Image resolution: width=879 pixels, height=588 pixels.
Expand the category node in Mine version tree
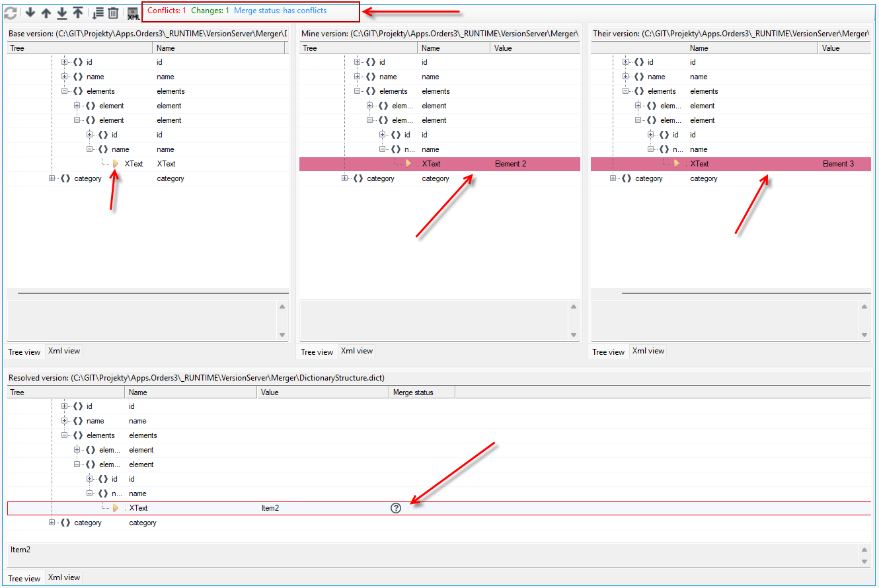click(345, 178)
